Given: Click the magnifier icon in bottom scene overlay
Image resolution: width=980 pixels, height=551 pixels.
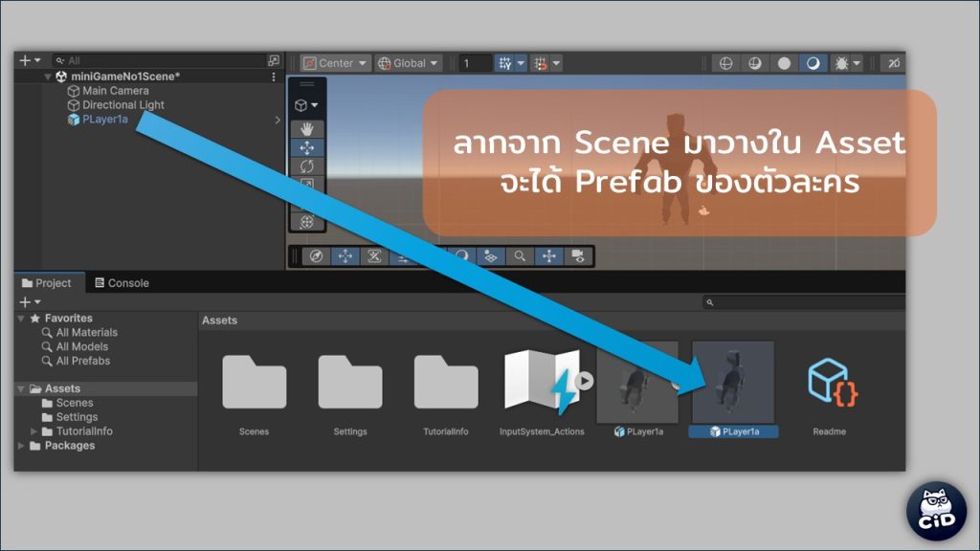Looking at the screenshot, I should pyautogui.click(x=520, y=256).
